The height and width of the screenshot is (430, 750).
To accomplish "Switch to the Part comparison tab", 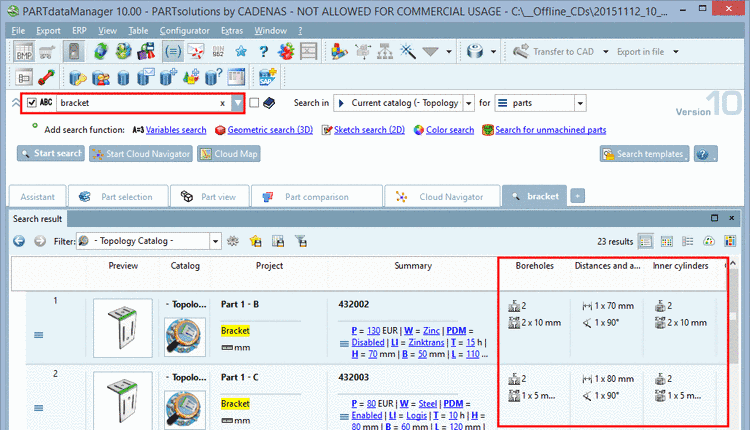I will point(312,197).
